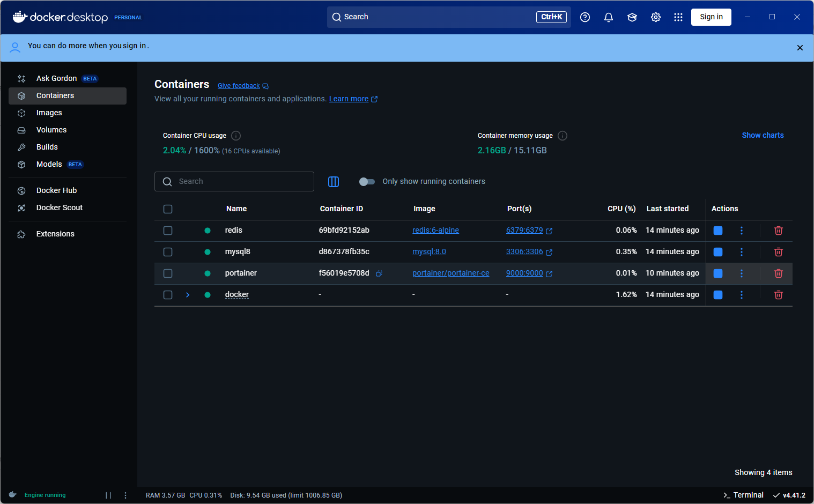Open the Terminal in status bar
Image resolution: width=814 pixels, height=504 pixels.
tap(743, 495)
